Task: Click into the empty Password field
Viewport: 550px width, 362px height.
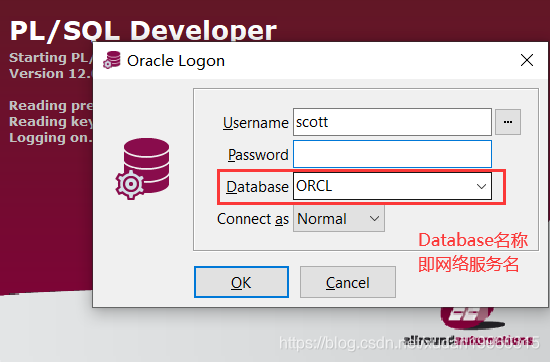Action: click(x=392, y=154)
